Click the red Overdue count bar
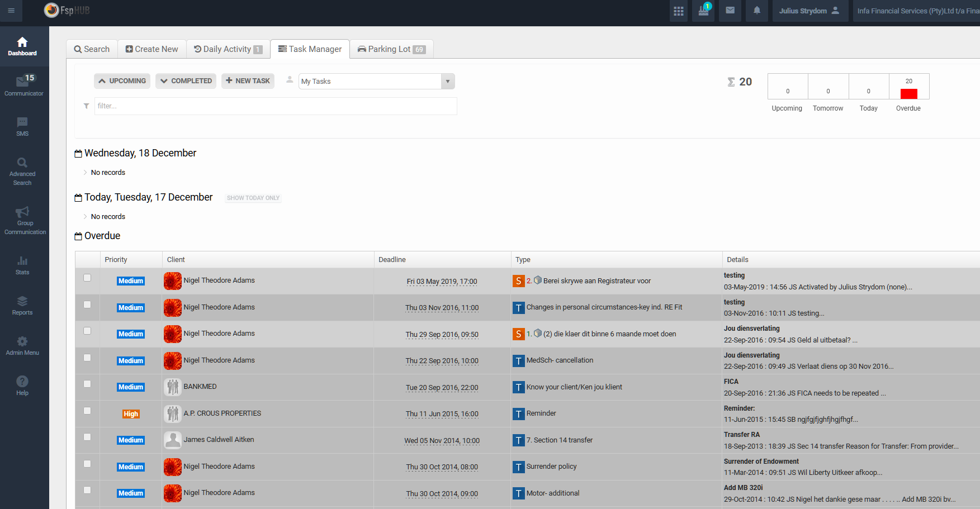The width and height of the screenshot is (980, 509). pyautogui.click(x=909, y=93)
